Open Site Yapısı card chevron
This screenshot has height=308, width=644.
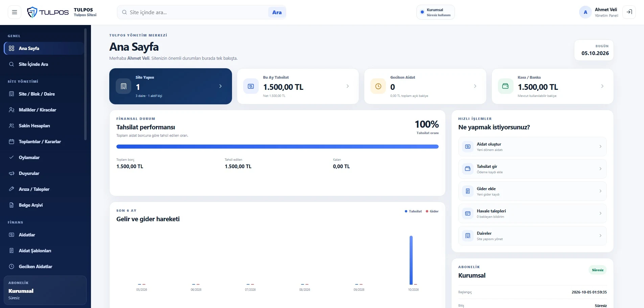coord(221,86)
